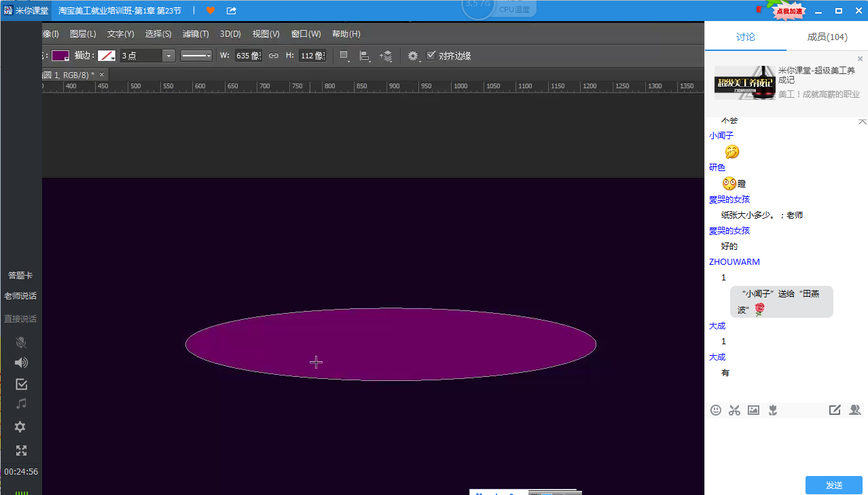
Task: Click the link width and height icon
Action: click(x=274, y=56)
